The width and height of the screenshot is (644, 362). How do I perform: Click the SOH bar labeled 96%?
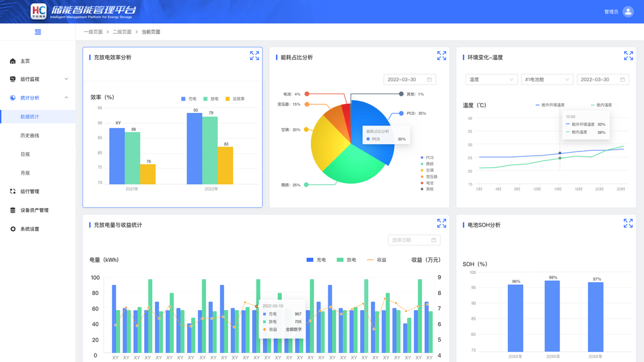[x=515, y=318]
